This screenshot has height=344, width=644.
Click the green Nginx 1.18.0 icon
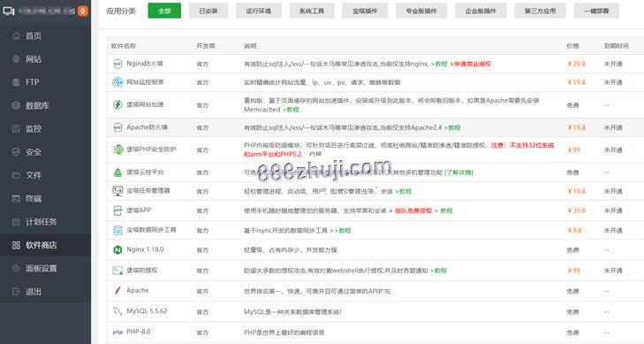[117, 249]
